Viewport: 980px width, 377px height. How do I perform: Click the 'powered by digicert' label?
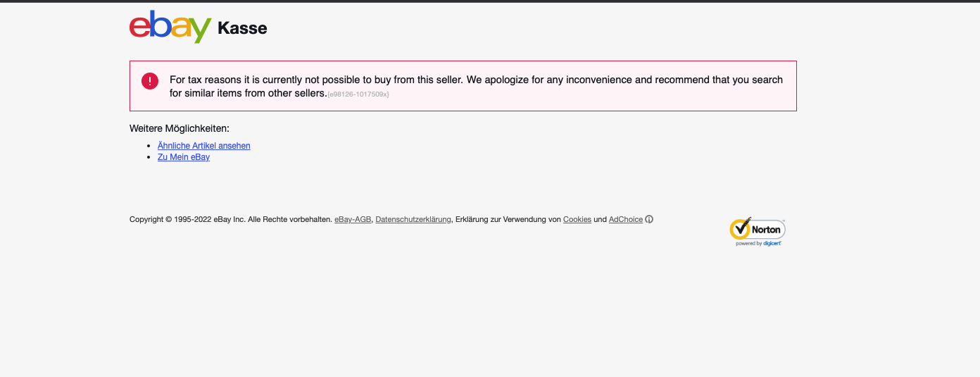pos(759,244)
